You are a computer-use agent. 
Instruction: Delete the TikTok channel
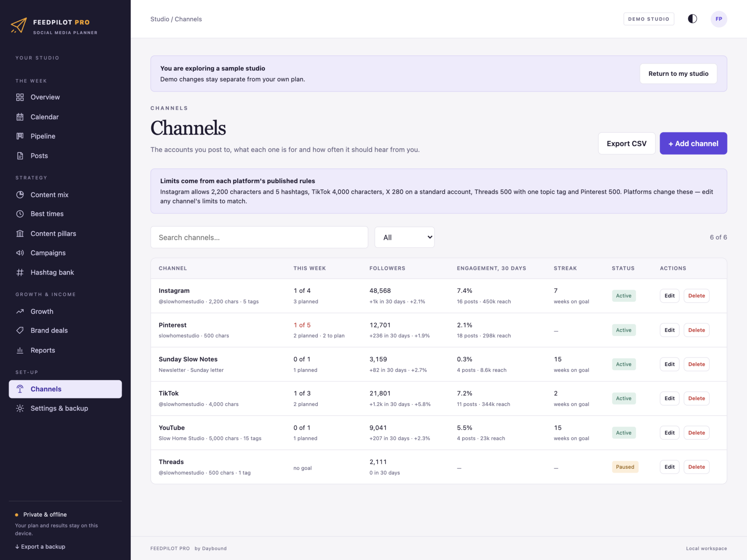(x=696, y=398)
